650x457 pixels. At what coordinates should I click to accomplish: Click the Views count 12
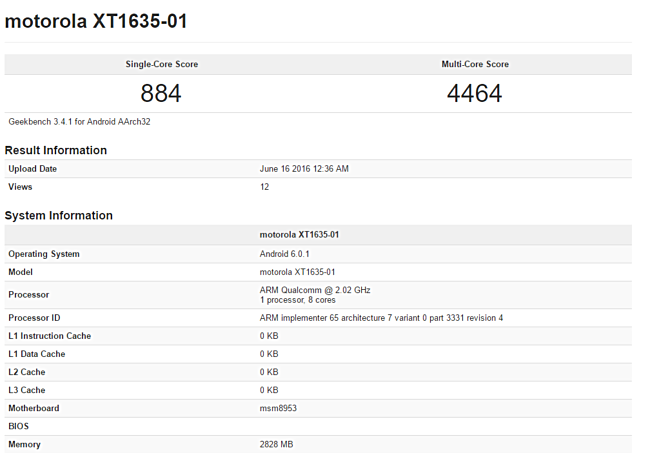click(264, 187)
